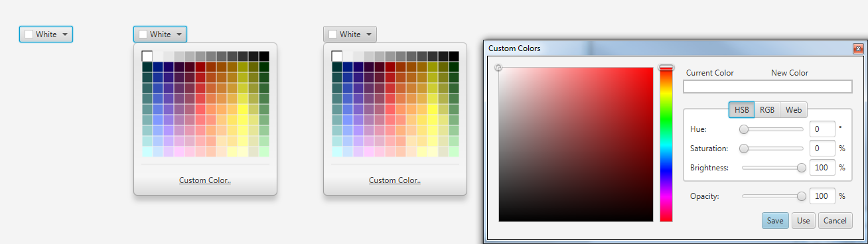
Task: Click the Opacity slider handle
Action: pyautogui.click(x=801, y=196)
